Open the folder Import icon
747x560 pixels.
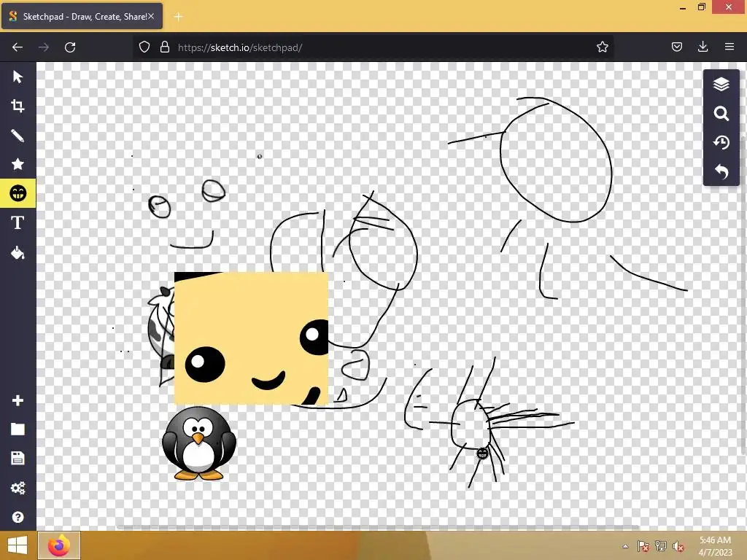(x=18, y=429)
